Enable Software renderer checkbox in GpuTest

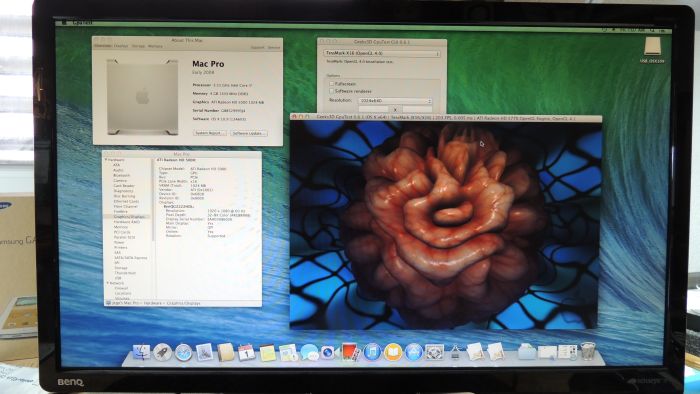332,91
